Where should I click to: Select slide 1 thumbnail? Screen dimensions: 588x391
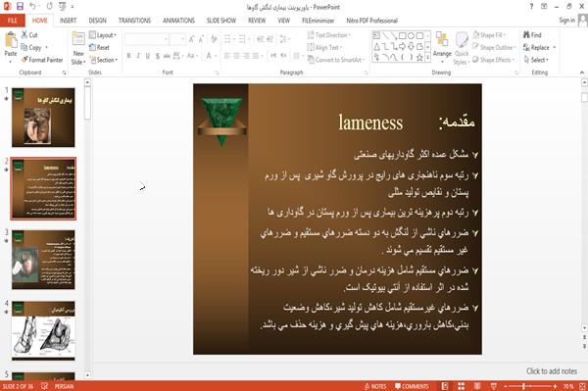(x=43, y=118)
